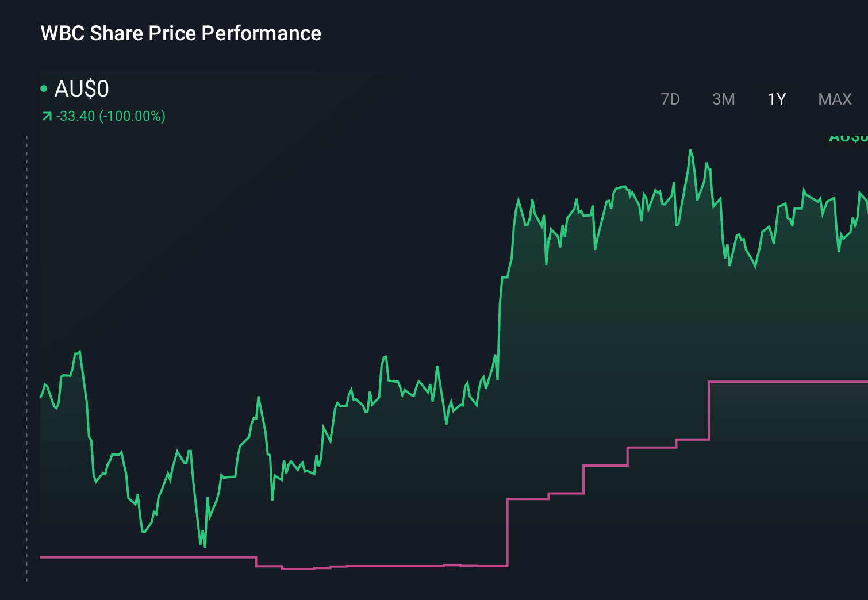Screen dimensions: 868x600
Task: Click the WBC Share Price Performance title
Action: pos(180,33)
